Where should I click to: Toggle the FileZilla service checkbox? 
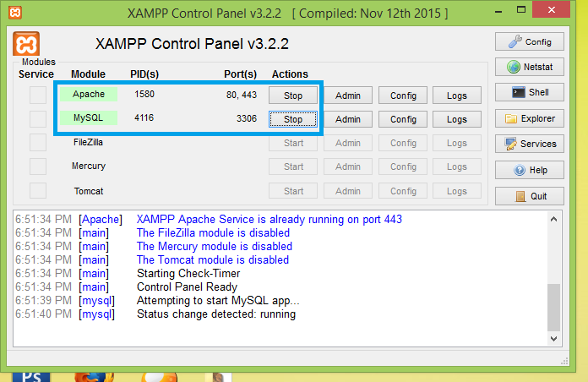38,143
